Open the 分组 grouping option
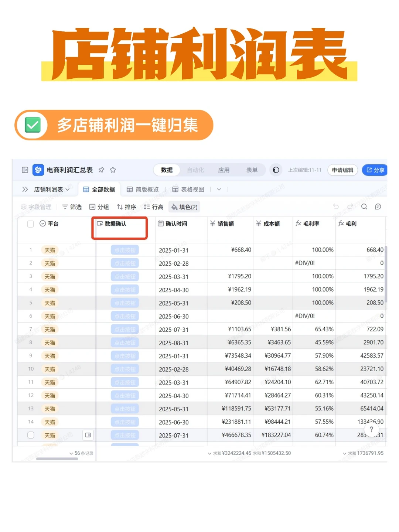 [99, 207]
